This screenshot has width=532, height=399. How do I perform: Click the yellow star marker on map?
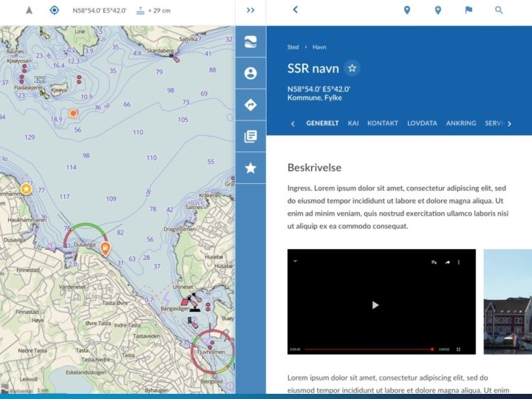coord(26,188)
